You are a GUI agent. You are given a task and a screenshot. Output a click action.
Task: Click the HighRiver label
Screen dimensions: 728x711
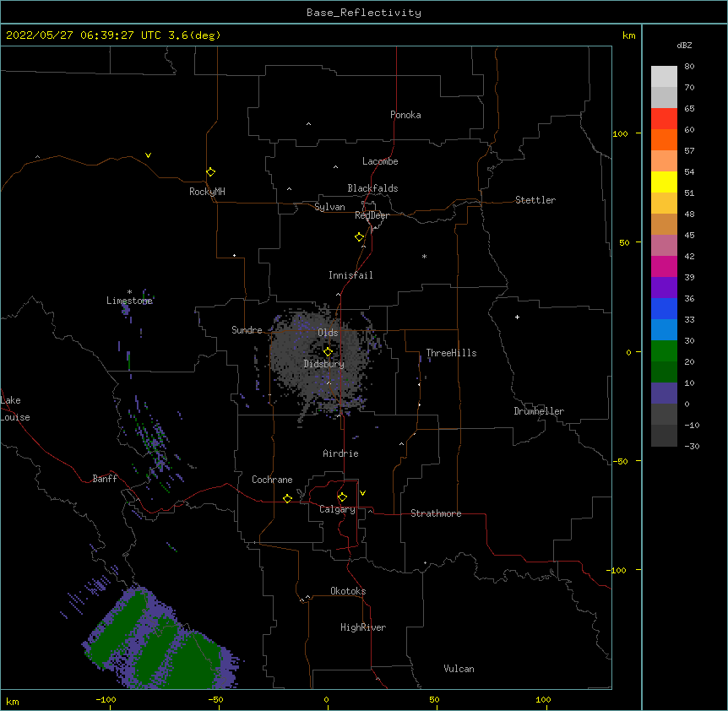(363, 627)
